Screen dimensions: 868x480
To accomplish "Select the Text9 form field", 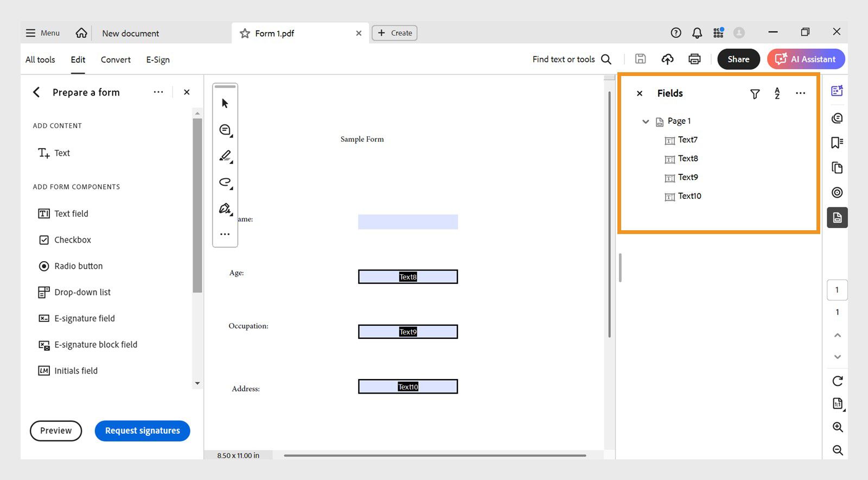I will click(408, 332).
